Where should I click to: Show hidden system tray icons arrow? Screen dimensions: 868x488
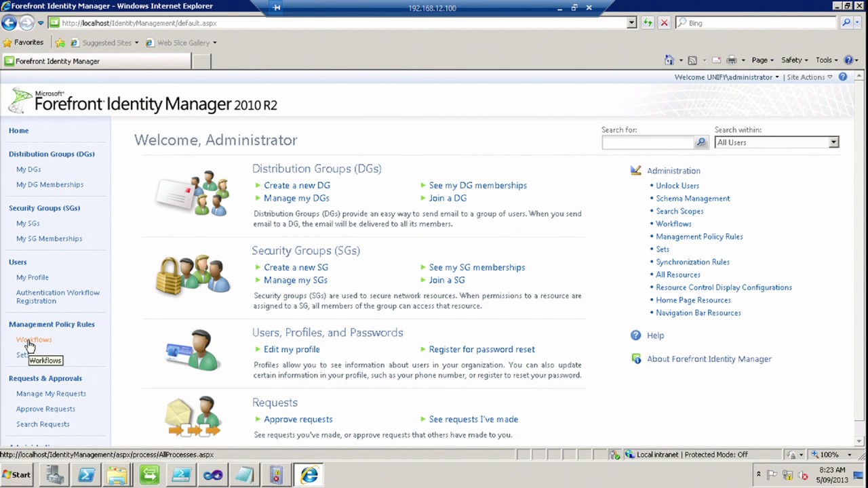759,475
